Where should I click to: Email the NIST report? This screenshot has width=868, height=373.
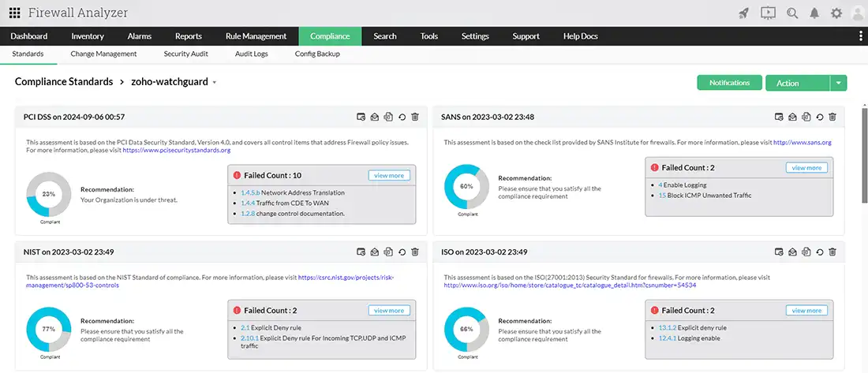(375, 252)
